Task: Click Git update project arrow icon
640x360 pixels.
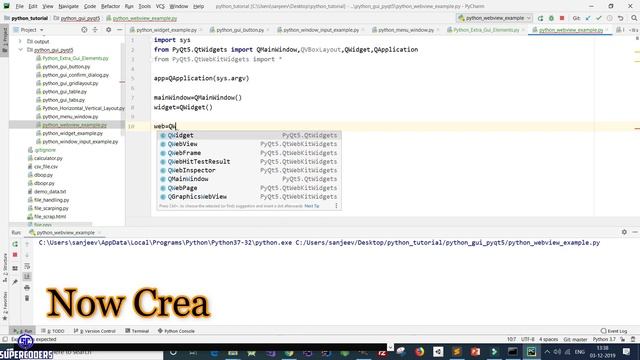Action: click(588, 18)
